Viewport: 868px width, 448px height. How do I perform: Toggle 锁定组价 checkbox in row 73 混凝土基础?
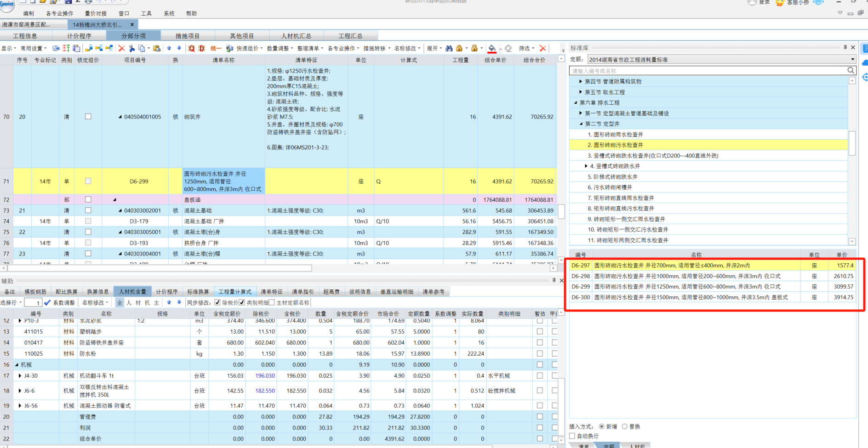click(88, 210)
